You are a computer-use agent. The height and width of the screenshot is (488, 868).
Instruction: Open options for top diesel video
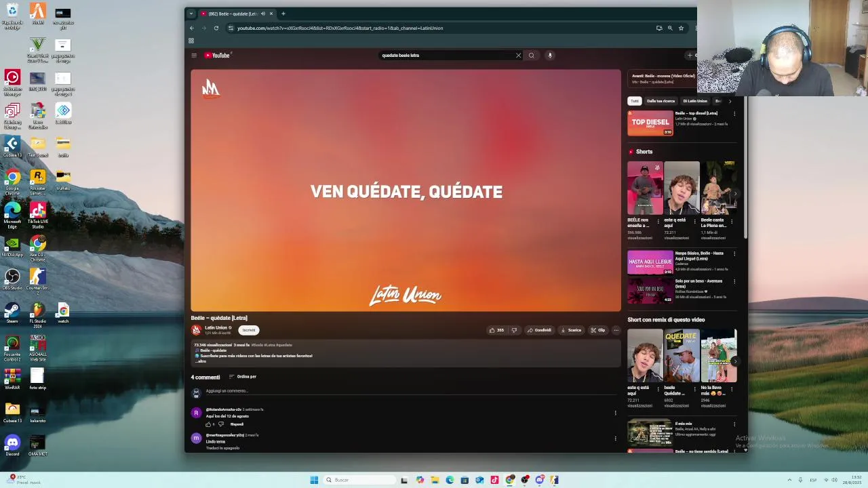pos(734,114)
